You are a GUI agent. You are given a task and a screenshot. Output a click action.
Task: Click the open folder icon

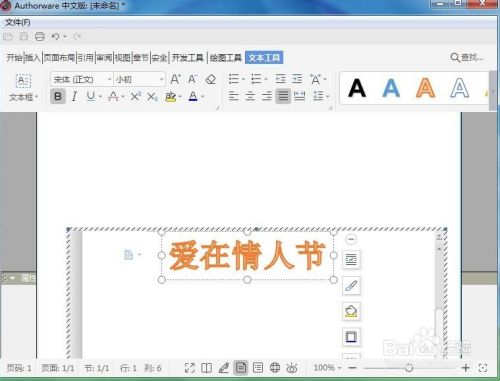8,36
